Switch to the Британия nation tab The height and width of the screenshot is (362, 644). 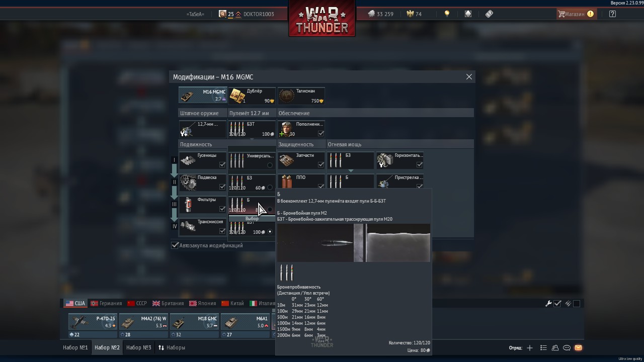pyautogui.click(x=169, y=304)
